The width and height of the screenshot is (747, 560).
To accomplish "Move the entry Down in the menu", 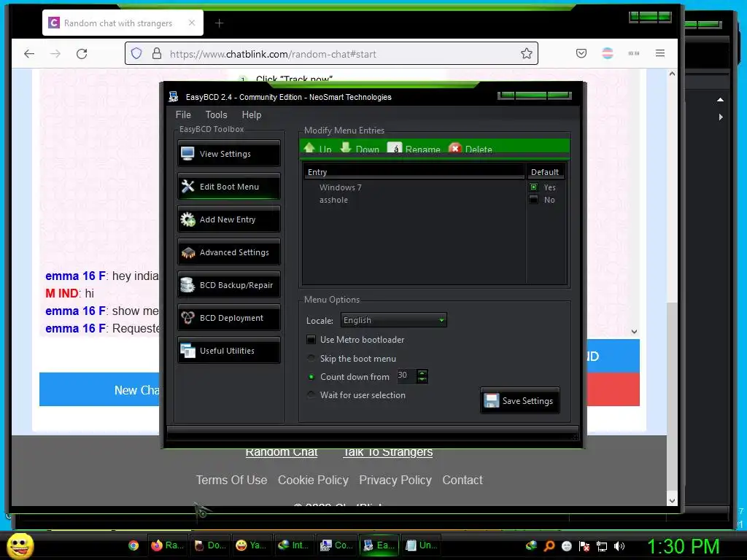I will click(360, 149).
